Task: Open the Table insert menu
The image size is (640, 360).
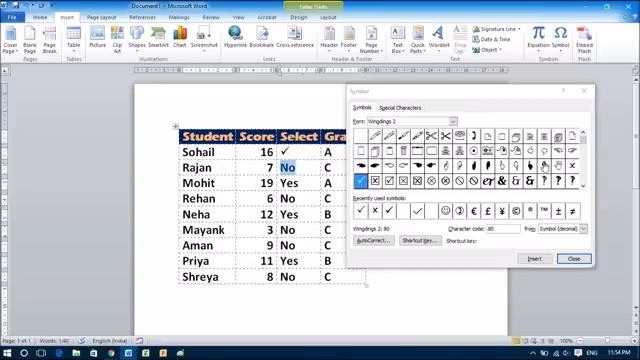Action: click(x=73, y=40)
